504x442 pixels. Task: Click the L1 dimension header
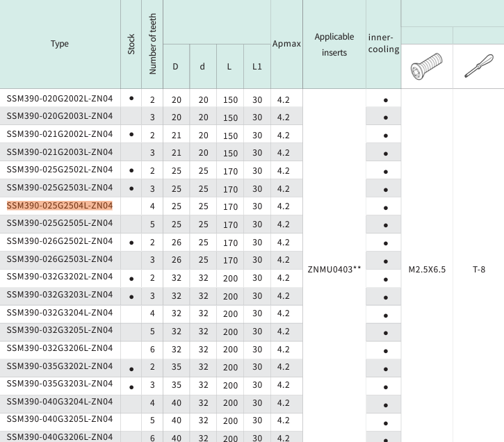click(257, 67)
